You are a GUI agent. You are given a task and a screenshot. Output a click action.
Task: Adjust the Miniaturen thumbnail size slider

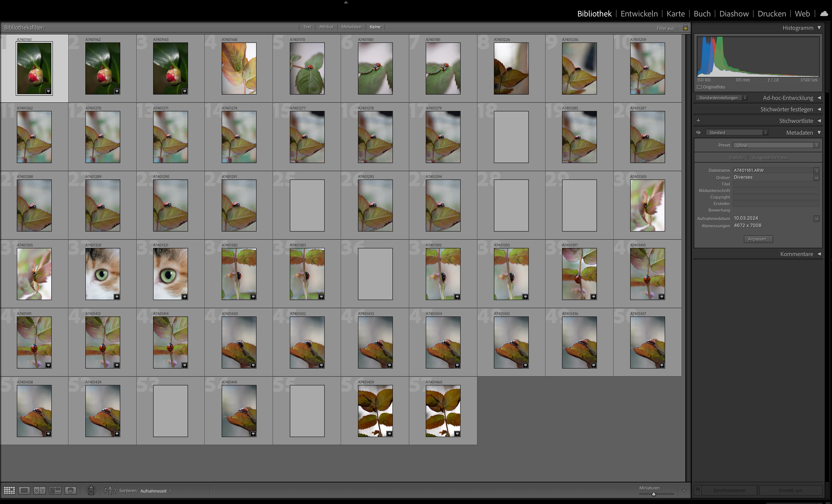pyautogui.click(x=654, y=494)
